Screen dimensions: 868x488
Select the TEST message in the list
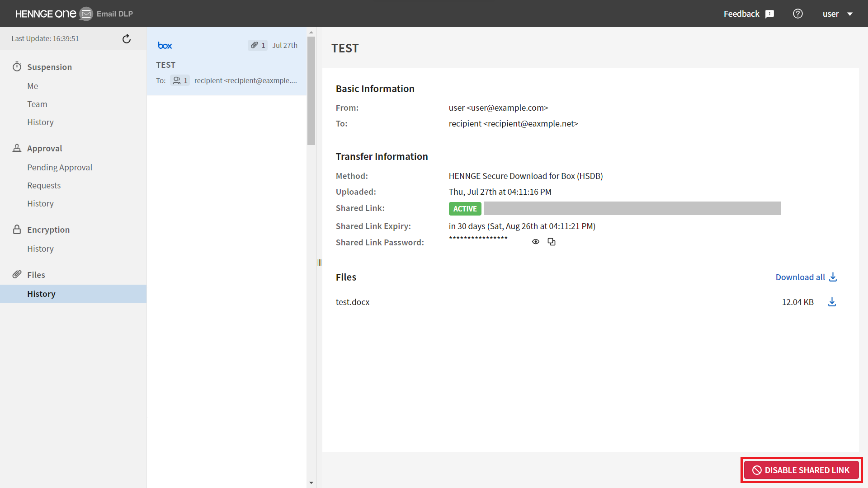(x=226, y=61)
